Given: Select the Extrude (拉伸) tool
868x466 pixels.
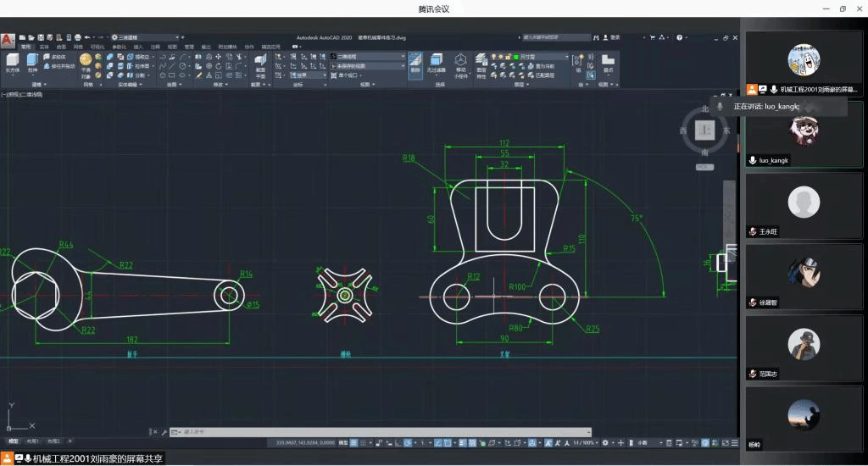Looking at the screenshot, I should point(32,61).
